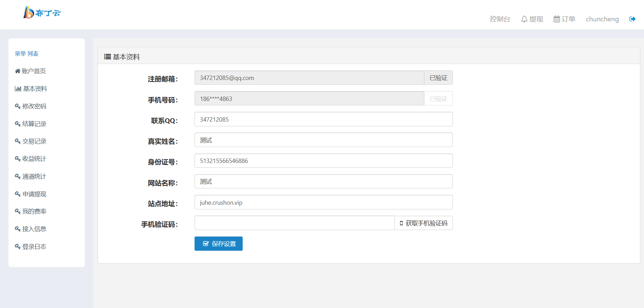The image size is (644, 308).
Task: Open 修改密码 page
Action: [x=31, y=106]
